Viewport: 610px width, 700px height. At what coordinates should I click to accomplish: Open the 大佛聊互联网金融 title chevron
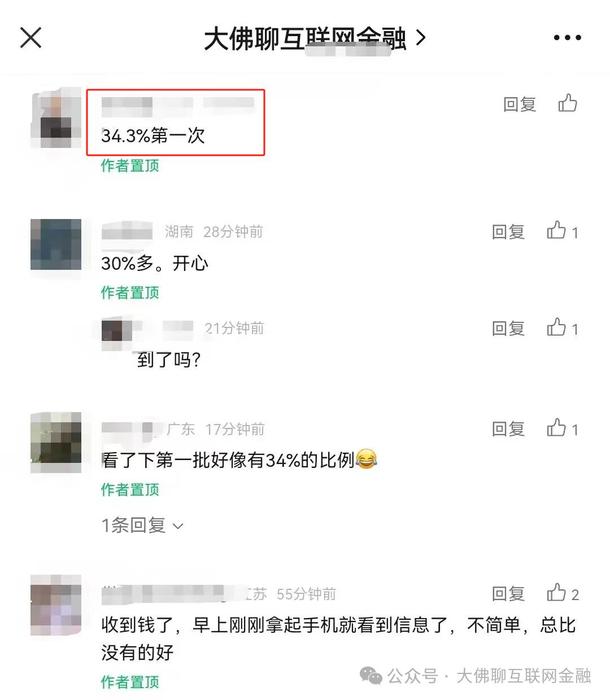coord(421,38)
